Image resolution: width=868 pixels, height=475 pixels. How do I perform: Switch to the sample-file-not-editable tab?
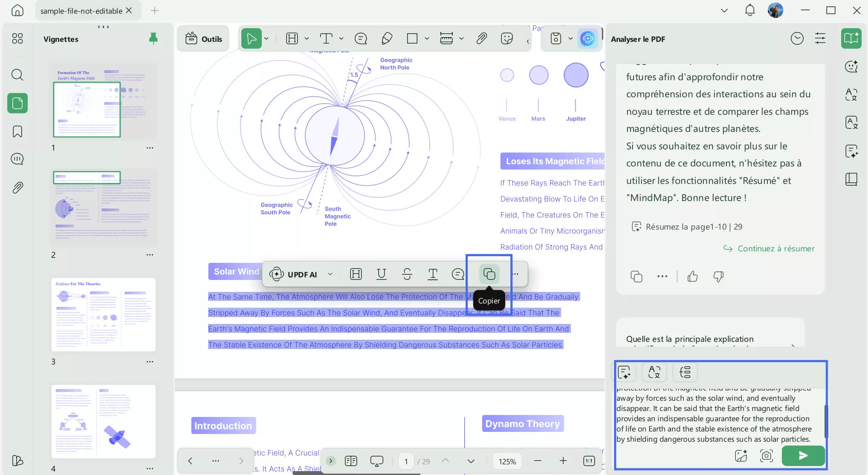coord(81,11)
